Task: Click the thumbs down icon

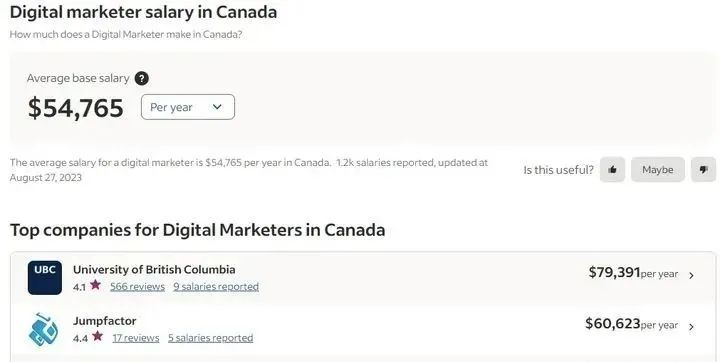Action: [x=703, y=170]
